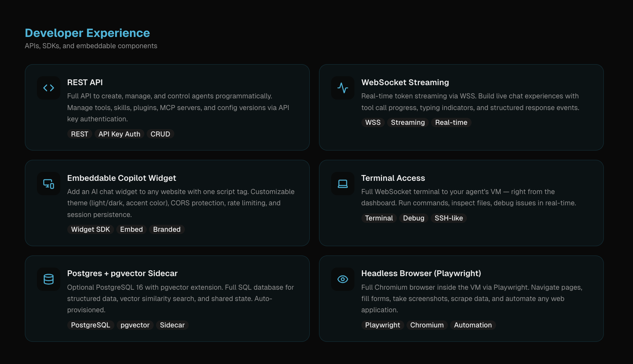Viewport: 633px width, 364px height.
Task: Select the Postgres database cylinder icon
Action: 49,279
